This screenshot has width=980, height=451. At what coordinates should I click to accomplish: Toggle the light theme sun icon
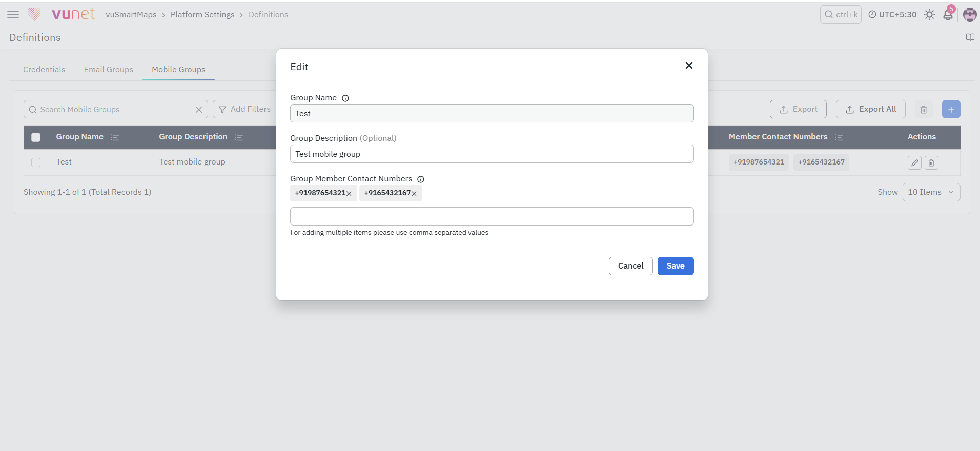(929, 15)
